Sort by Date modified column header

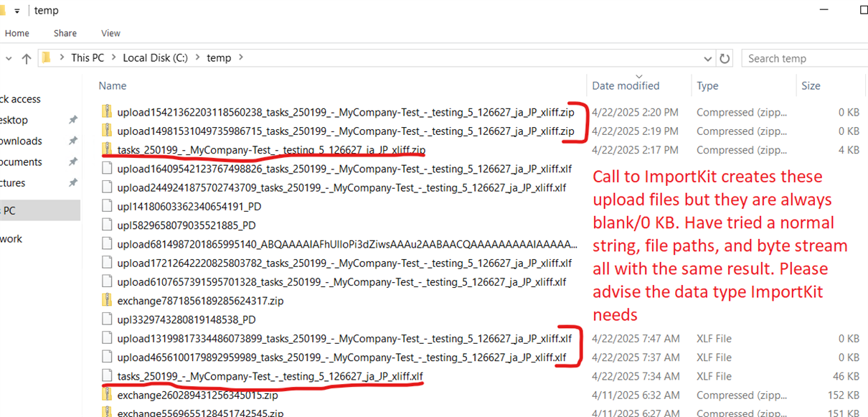point(626,85)
